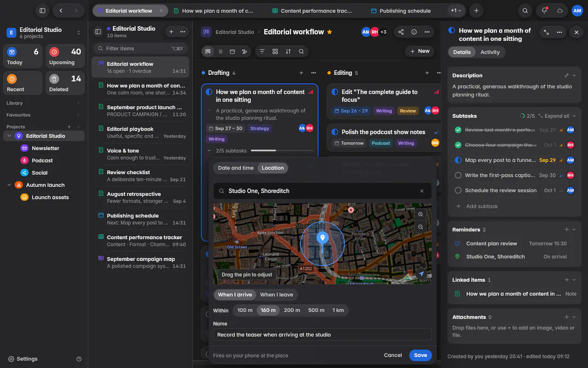
Task: Collapse the Editorial Studio project tree
Action: (x=9, y=136)
